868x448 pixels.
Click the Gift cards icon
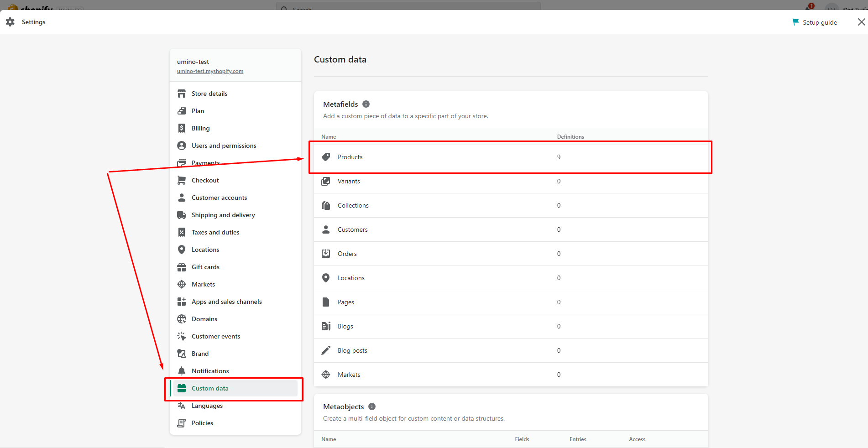point(182,267)
